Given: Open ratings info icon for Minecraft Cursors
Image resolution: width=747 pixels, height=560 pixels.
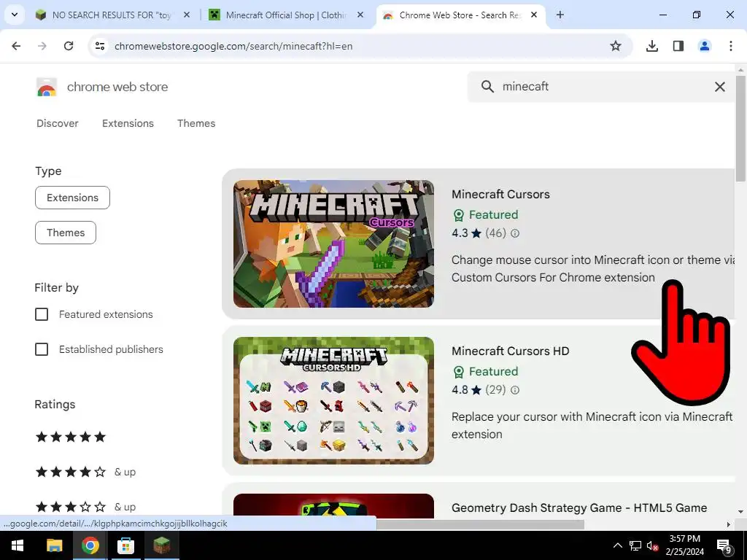Looking at the screenshot, I should point(515,233).
